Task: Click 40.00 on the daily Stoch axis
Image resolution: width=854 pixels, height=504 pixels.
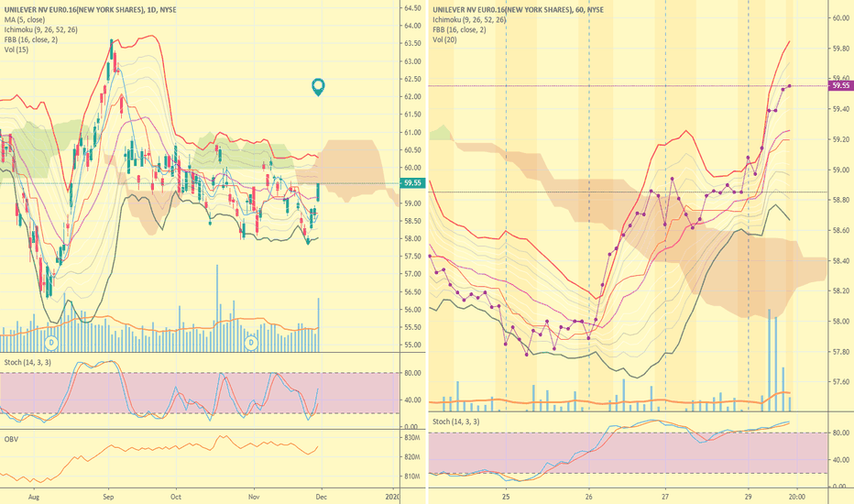Action: [413, 400]
